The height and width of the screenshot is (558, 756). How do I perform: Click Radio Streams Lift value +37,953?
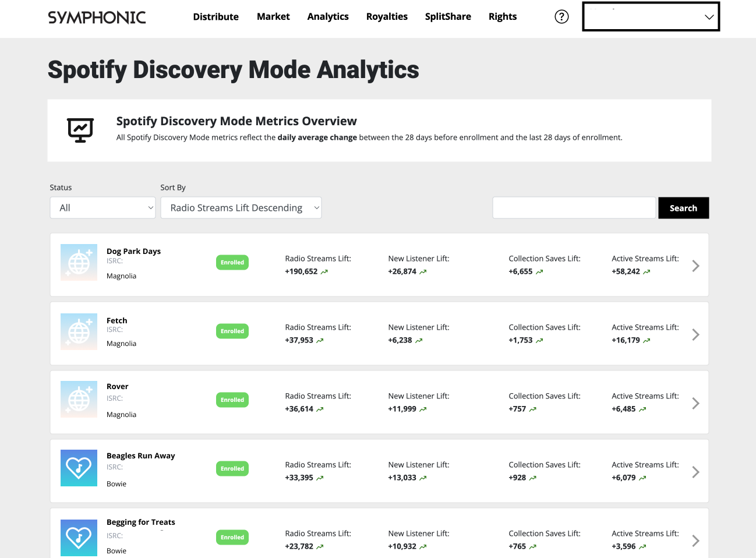[x=299, y=340]
